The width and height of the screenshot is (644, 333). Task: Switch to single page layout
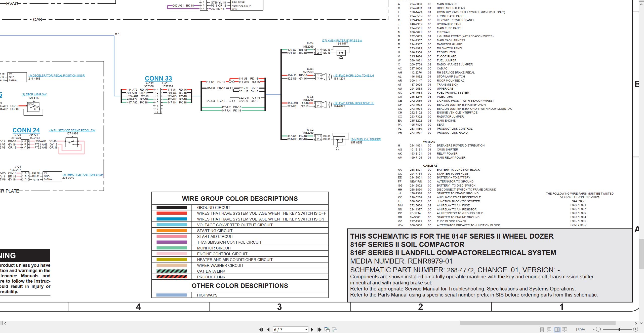click(x=542, y=329)
